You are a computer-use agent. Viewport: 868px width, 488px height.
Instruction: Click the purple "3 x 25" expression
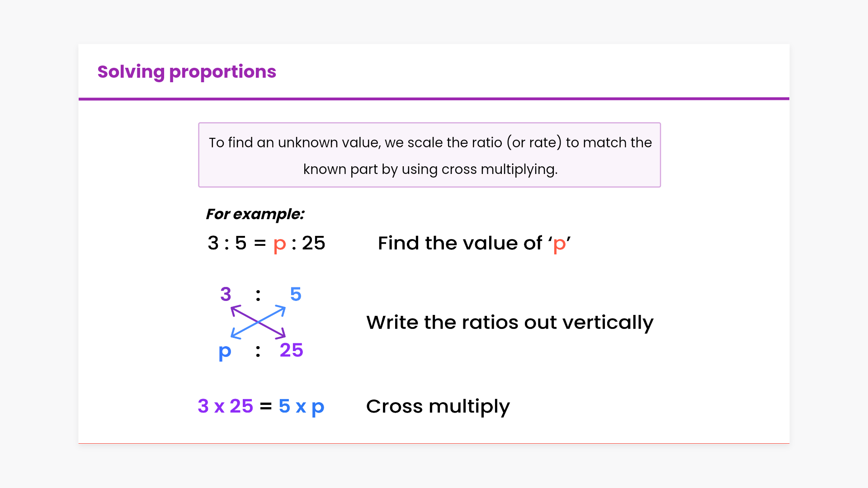point(225,406)
